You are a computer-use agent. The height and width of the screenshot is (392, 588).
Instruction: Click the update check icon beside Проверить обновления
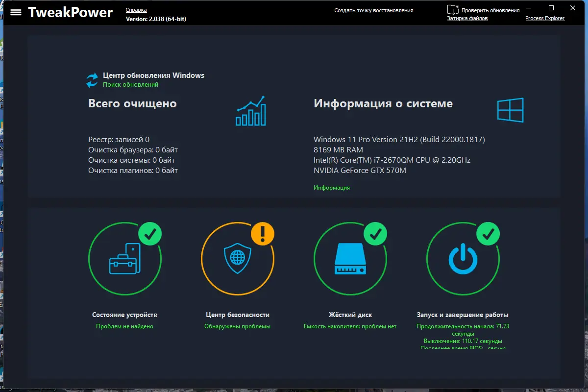tap(453, 9)
